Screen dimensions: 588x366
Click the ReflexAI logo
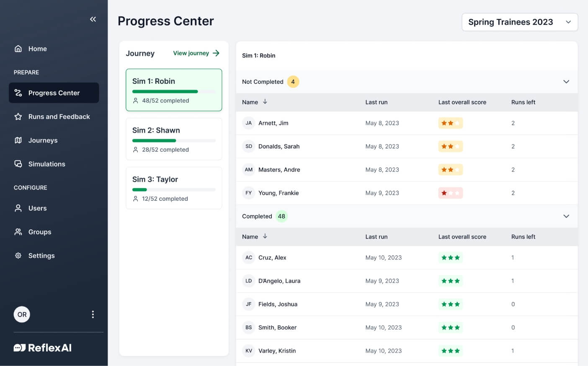[x=42, y=348]
